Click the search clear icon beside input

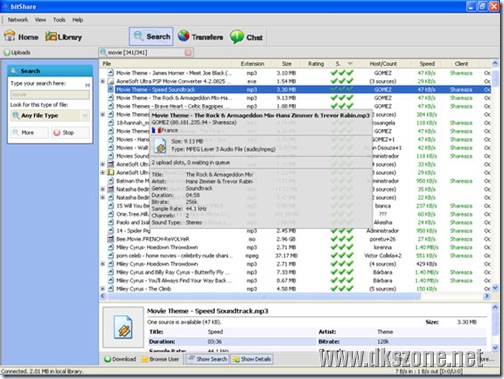coord(87,85)
